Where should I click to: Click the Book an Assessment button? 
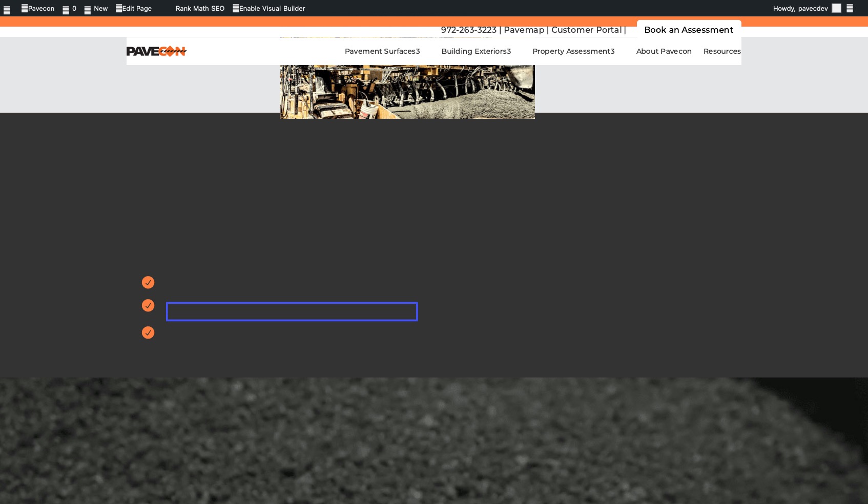(688, 30)
